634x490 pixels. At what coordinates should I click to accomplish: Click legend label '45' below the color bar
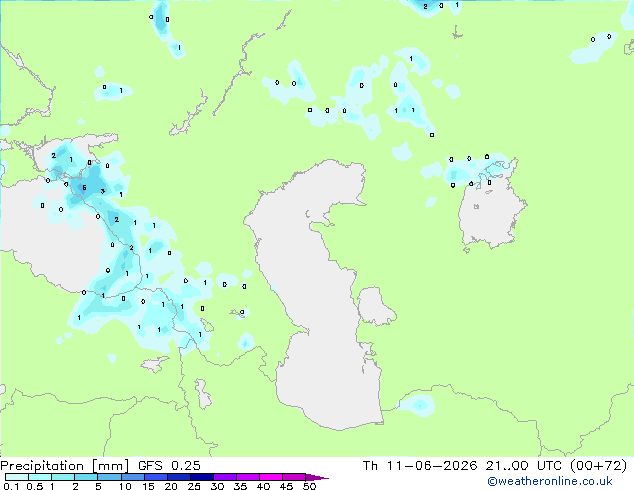click(x=286, y=486)
